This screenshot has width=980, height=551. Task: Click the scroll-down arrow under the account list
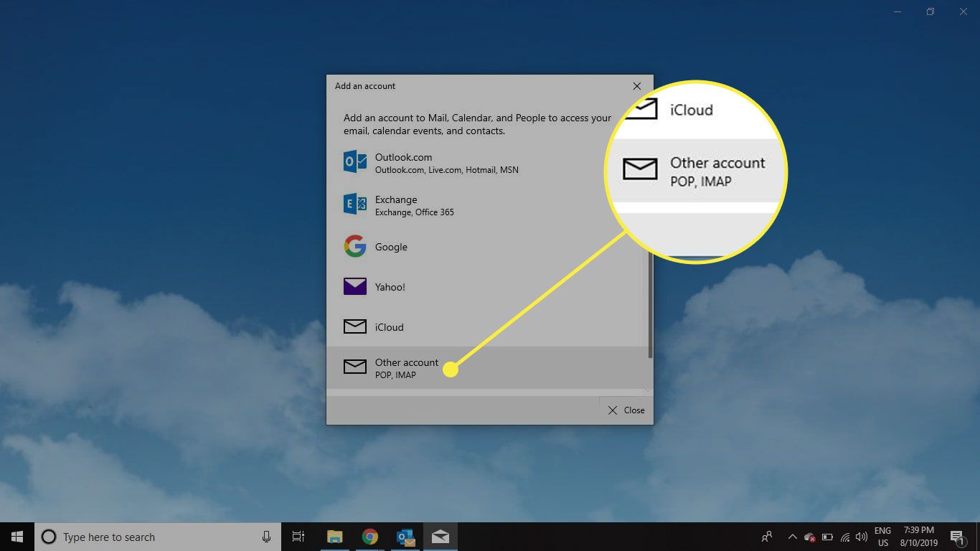click(x=648, y=391)
